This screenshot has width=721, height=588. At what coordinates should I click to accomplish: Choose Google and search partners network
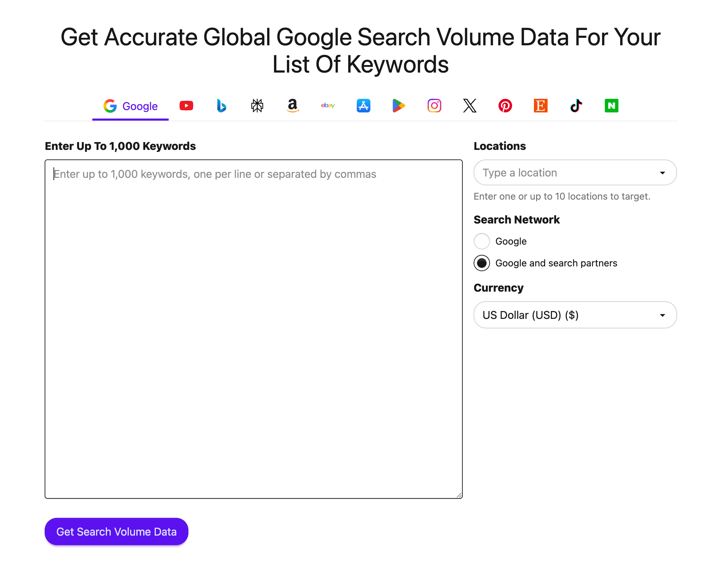pyautogui.click(x=481, y=263)
